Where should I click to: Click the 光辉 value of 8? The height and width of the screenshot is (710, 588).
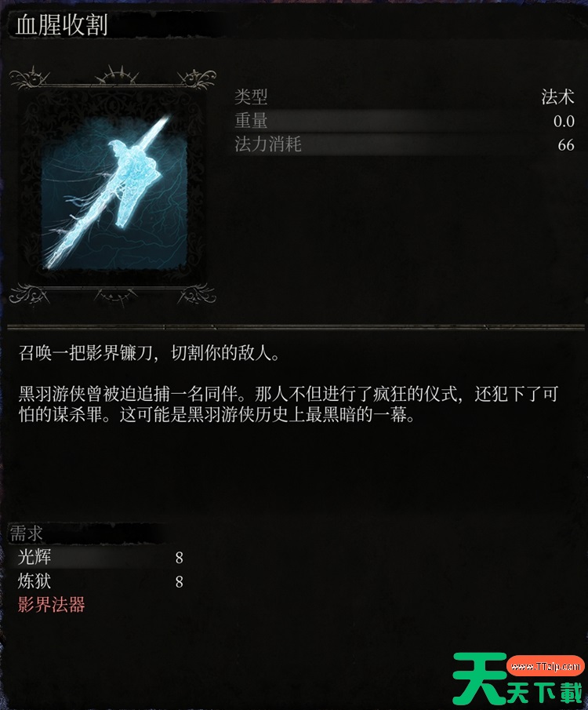tap(180, 558)
